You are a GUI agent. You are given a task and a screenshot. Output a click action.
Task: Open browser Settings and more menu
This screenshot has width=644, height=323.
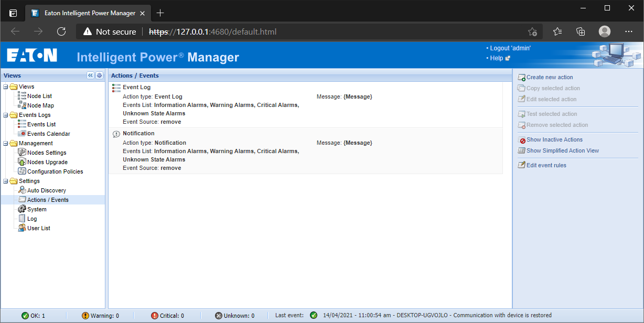(x=629, y=31)
